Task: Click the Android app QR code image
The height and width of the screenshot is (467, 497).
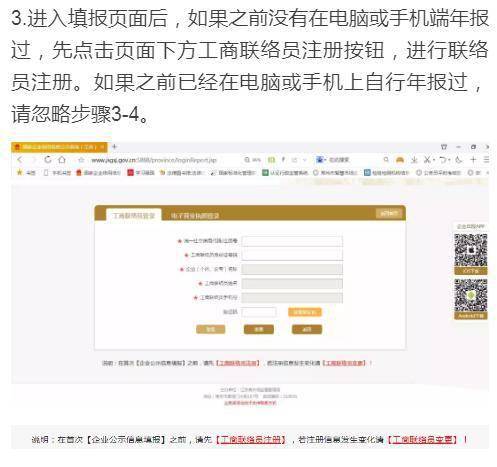Action: coord(470,295)
